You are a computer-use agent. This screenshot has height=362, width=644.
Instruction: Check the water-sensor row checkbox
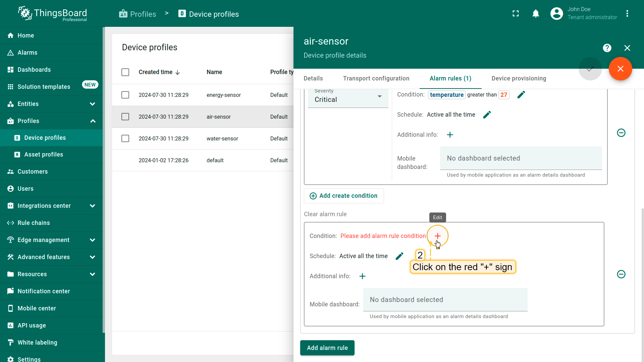tap(125, 138)
